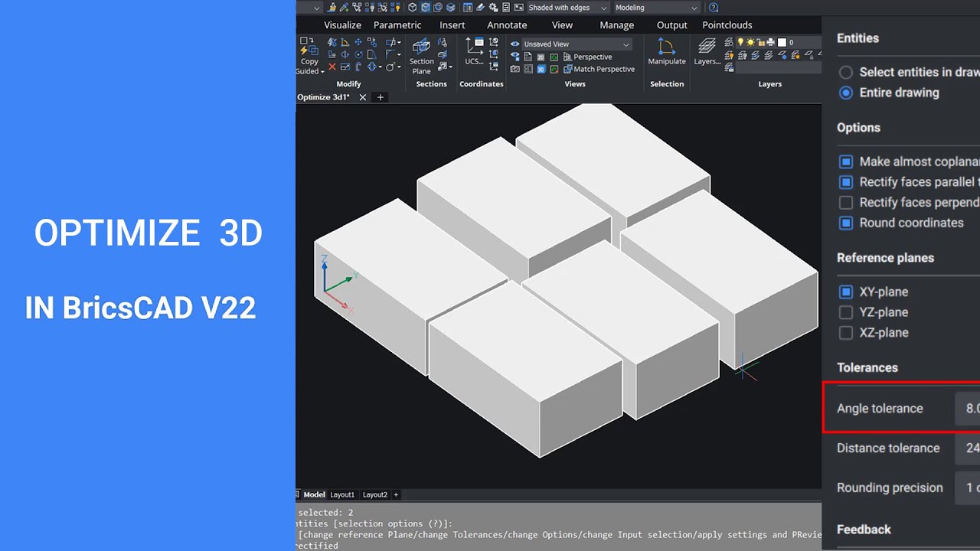The width and height of the screenshot is (980, 551).
Task: Click the layer sun freeze icon
Action: pos(750,43)
